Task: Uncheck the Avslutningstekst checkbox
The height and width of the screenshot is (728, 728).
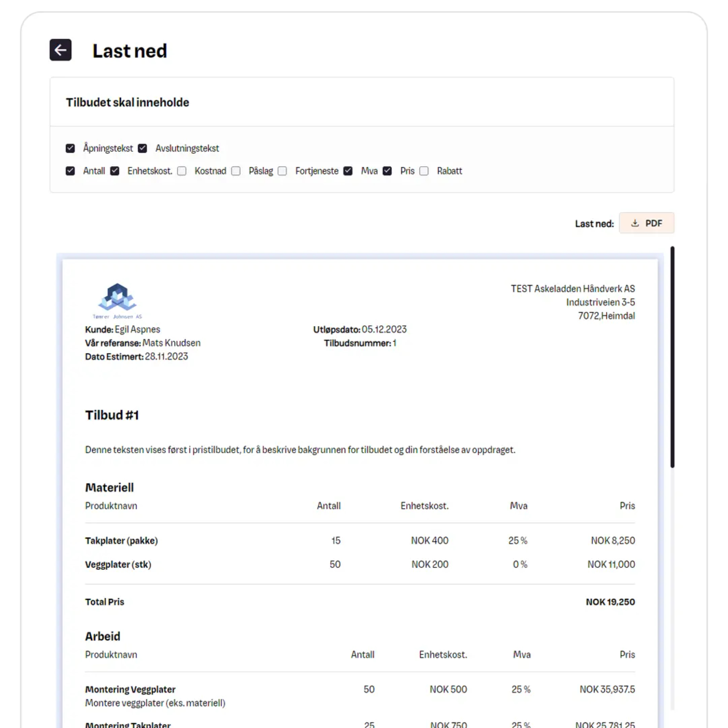Action: pyautogui.click(x=142, y=148)
